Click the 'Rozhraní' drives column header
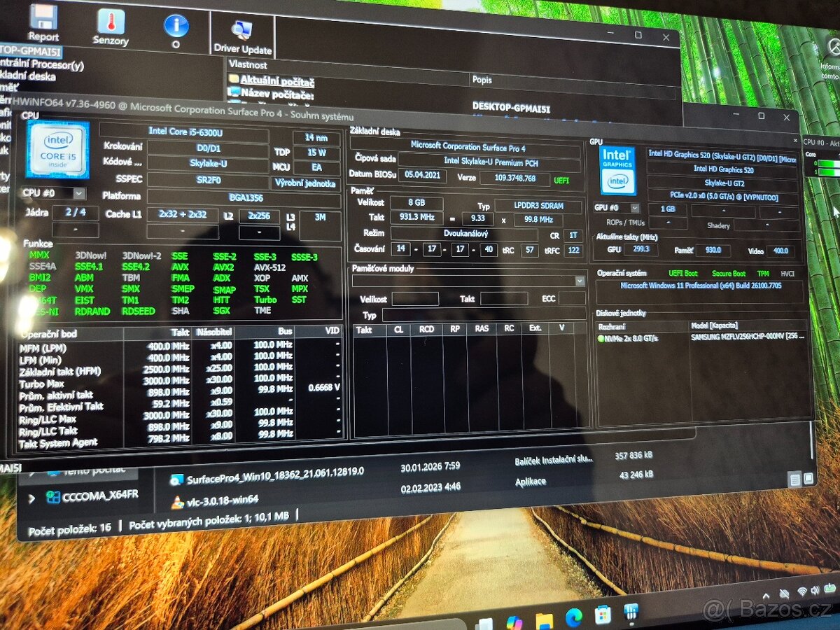Image resolution: width=840 pixels, height=630 pixels. click(x=642, y=326)
